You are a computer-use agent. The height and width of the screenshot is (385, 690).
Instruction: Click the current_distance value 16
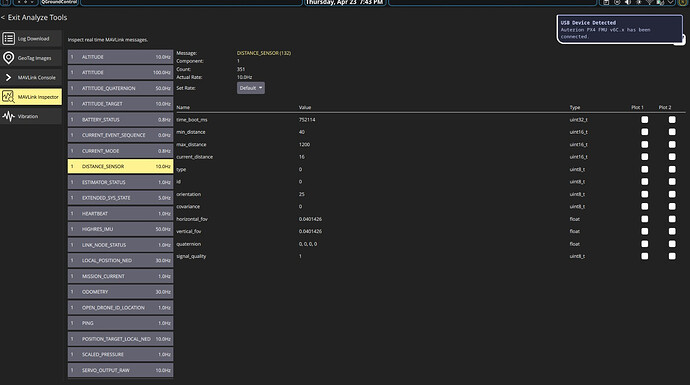(301, 157)
